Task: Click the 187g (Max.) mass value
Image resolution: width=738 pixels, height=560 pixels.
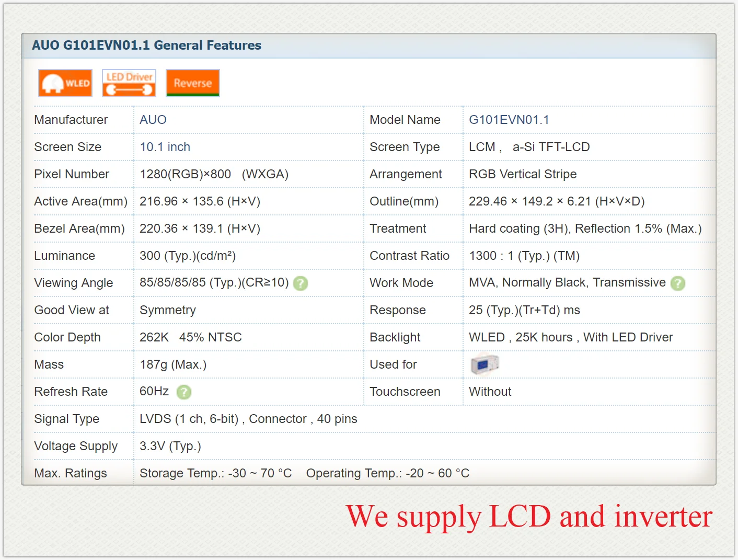Action: 173,364
